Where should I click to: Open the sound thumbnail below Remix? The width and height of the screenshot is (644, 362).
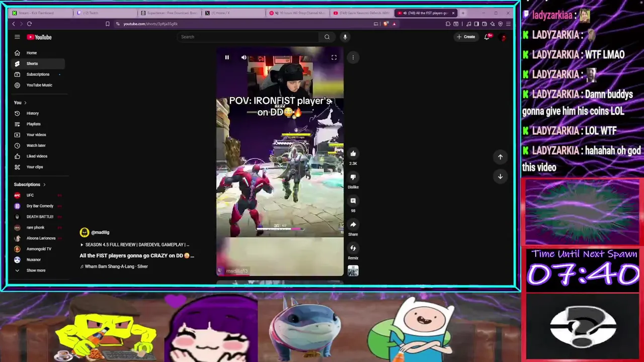click(x=353, y=271)
